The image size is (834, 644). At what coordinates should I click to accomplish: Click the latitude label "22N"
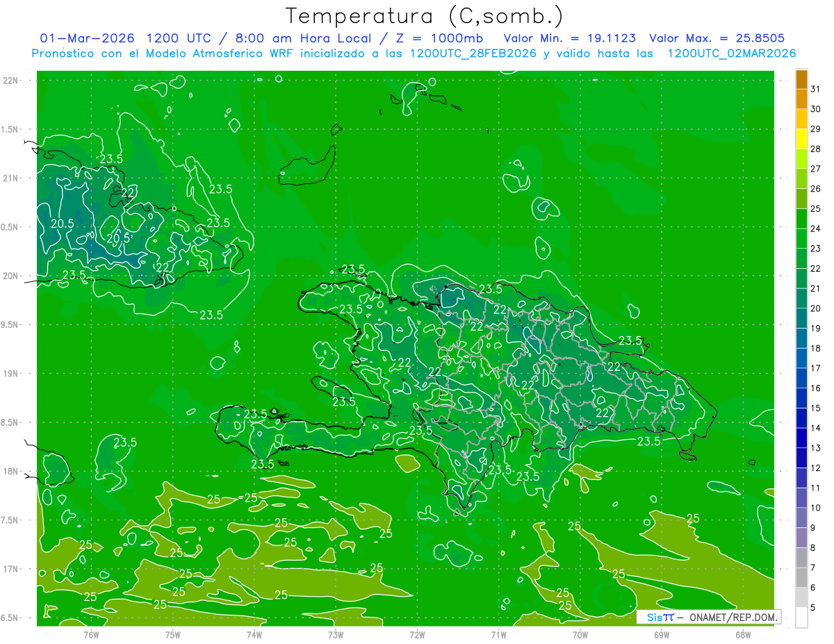point(10,81)
